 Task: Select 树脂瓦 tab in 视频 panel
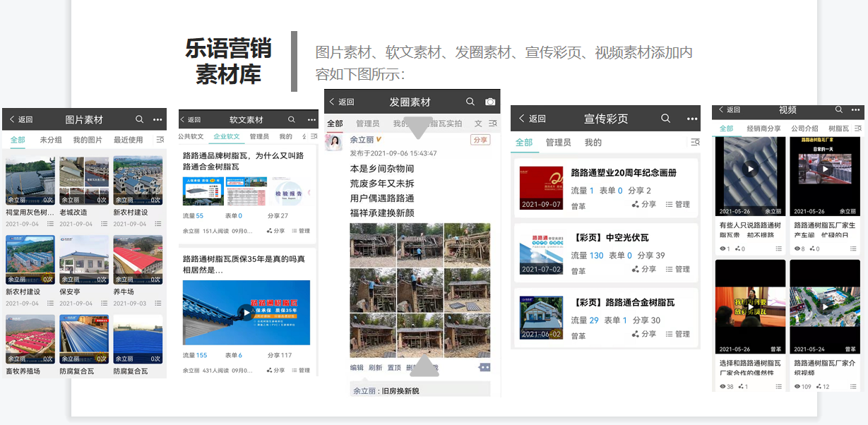838,128
